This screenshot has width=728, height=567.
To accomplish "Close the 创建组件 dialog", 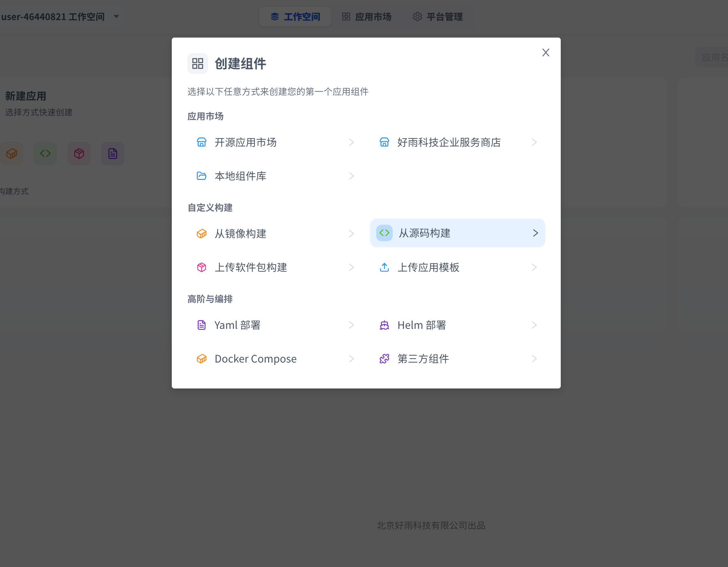I will point(546,52).
